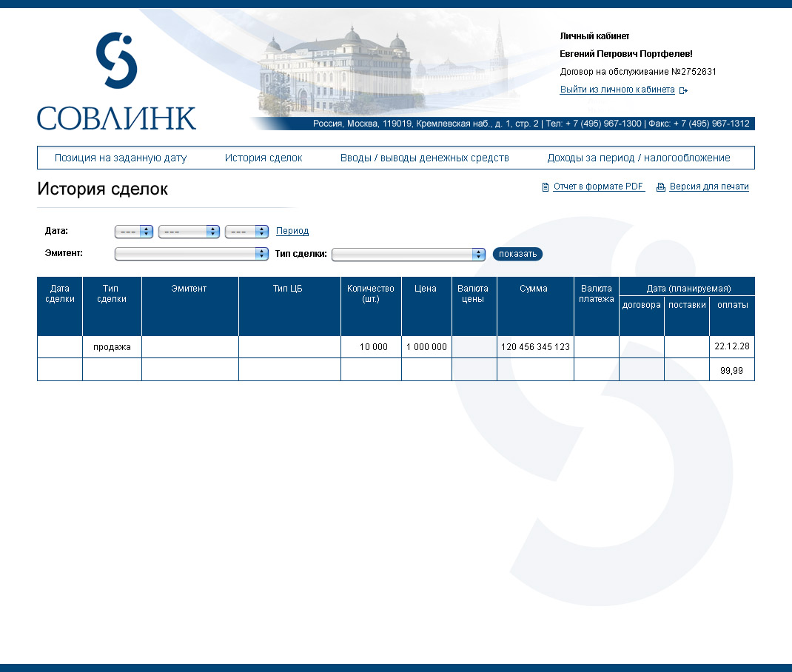Screen dimensions: 792x672
Task: Click the printer icon
Action: pyautogui.click(x=661, y=187)
